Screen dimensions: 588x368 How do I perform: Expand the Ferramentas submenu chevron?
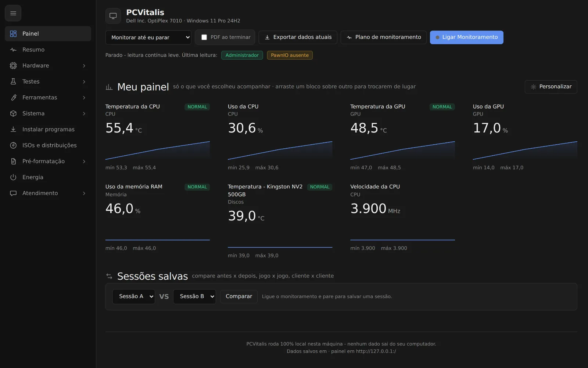84,98
